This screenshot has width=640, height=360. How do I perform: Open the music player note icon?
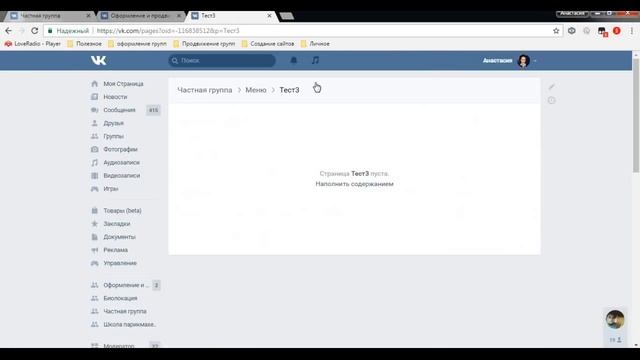(315, 60)
